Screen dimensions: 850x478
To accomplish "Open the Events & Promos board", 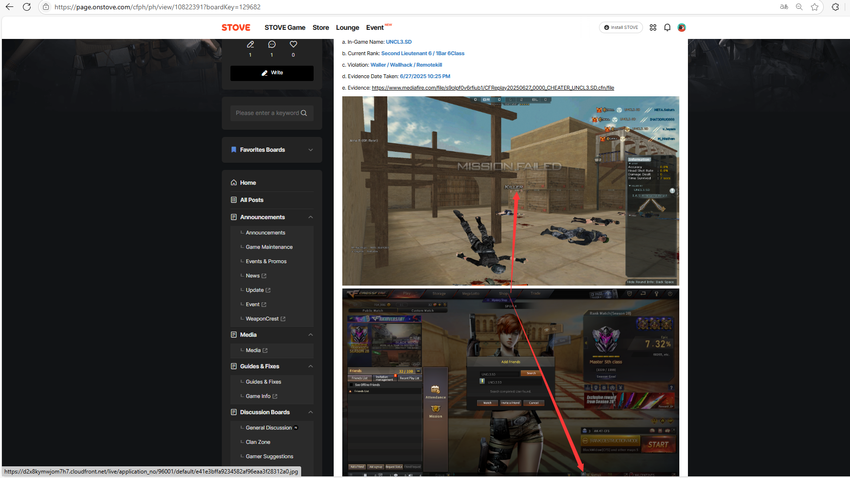I will pos(266,261).
